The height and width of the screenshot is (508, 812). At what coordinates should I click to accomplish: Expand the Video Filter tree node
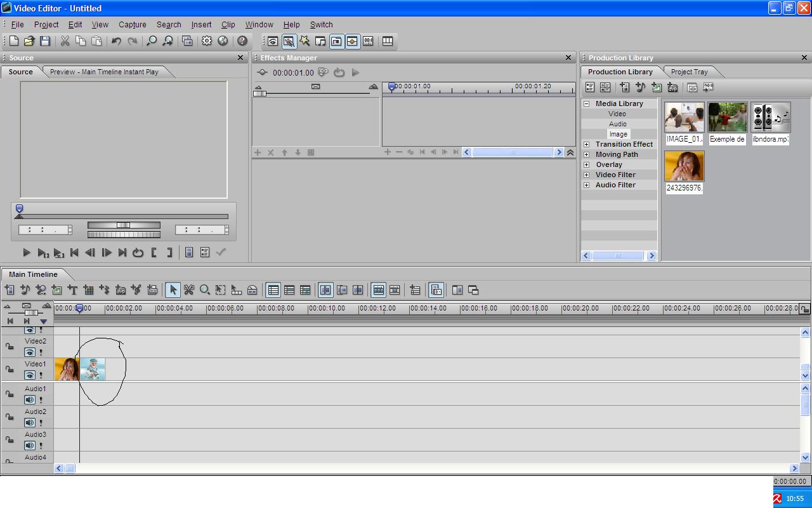pyautogui.click(x=586, y=175)
